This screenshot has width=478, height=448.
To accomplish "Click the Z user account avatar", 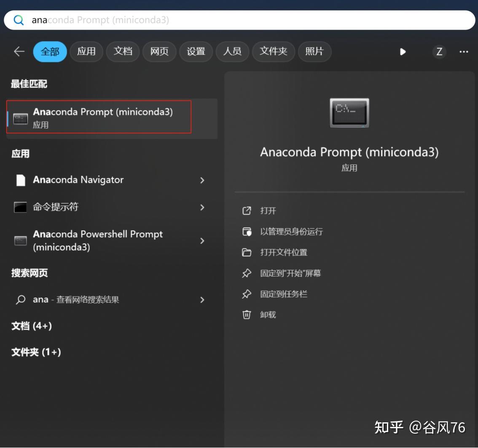I will tap(439, 51).
